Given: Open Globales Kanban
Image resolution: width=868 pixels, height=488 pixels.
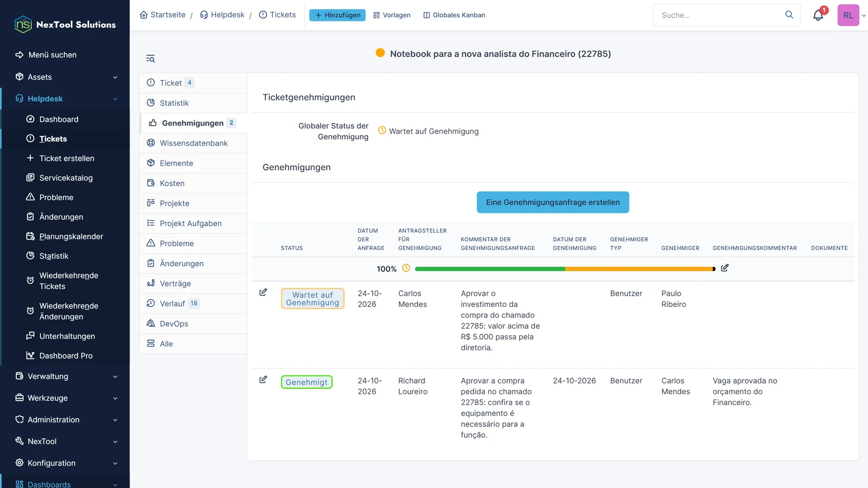Looking at the screenshot, I should [454, 15].
